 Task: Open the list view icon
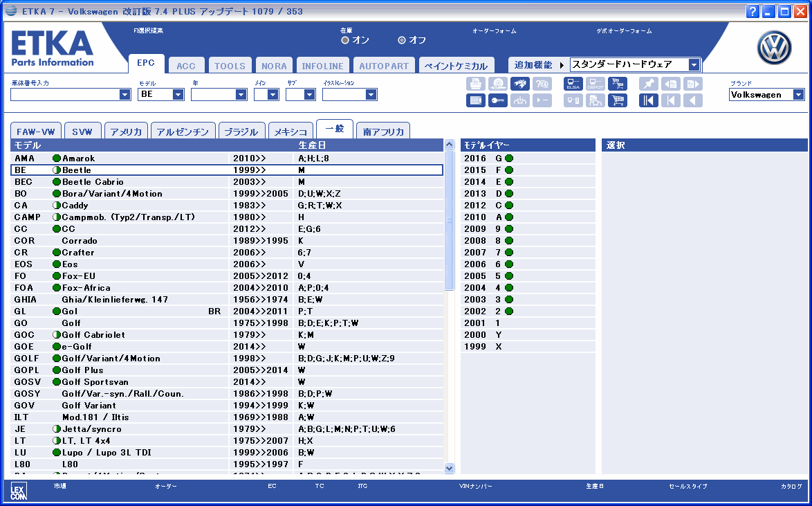[475, 100]
